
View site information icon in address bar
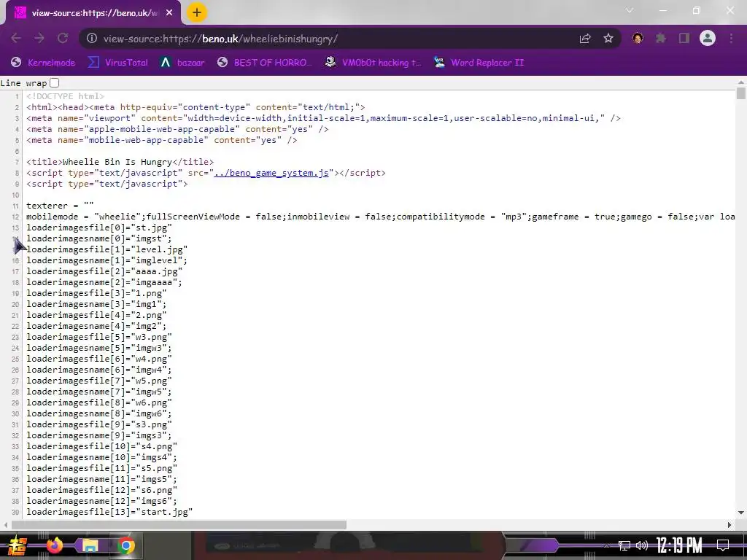pos(92,39)
